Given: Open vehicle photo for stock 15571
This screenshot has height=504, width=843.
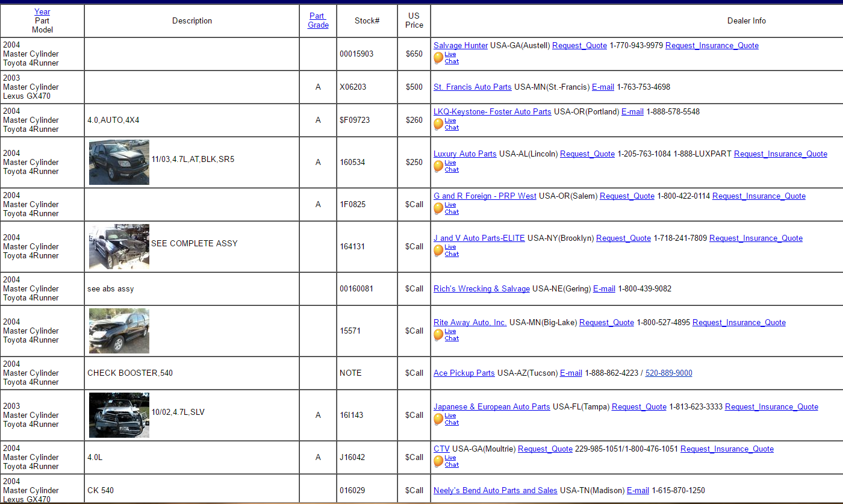Looking at the screenshot, I should 119,331.
